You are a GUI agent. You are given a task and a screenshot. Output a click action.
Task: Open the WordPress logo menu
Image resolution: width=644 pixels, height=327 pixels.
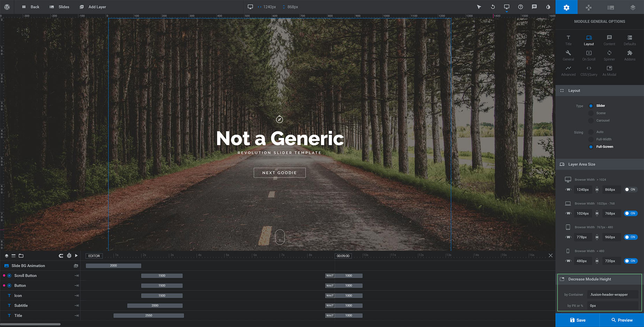coord(7,7)
